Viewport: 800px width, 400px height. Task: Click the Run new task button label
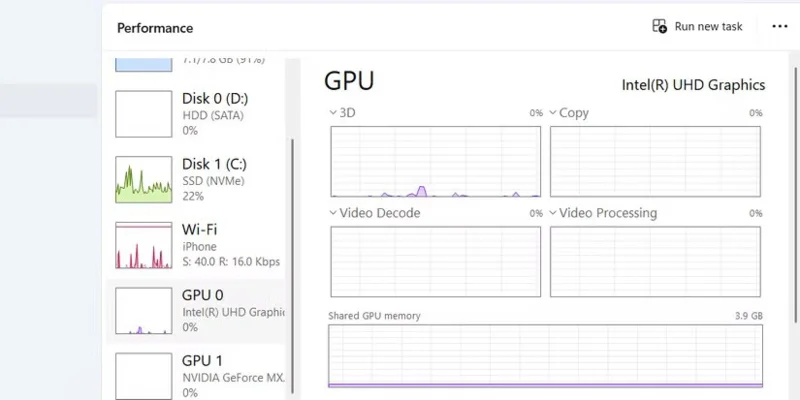[708, 27]
